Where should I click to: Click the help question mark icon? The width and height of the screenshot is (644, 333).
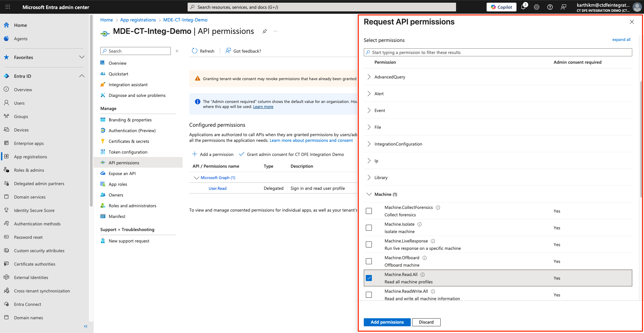click(550, 7)
